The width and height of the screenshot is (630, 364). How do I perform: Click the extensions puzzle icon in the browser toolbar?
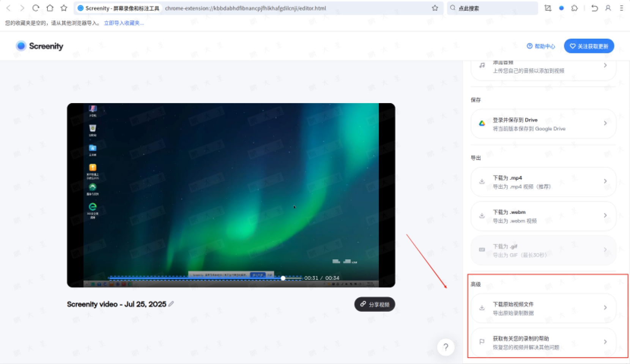(x=575, y=8)
